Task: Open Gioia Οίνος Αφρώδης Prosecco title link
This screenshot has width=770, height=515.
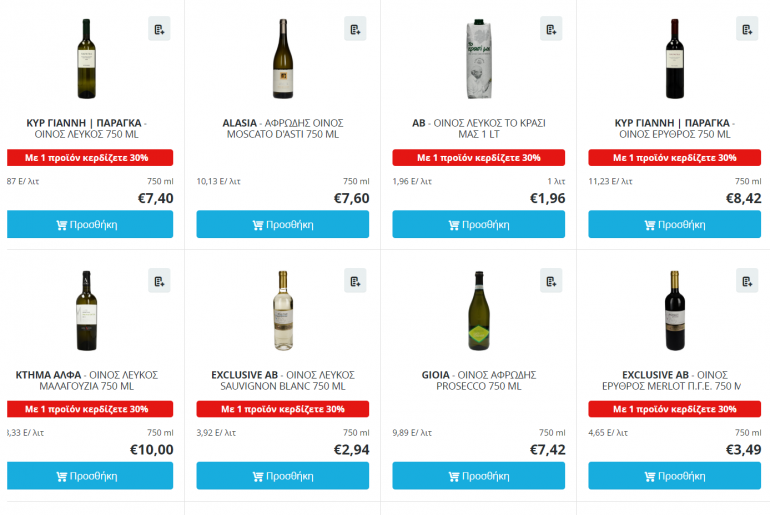Action: pos(478,380)
